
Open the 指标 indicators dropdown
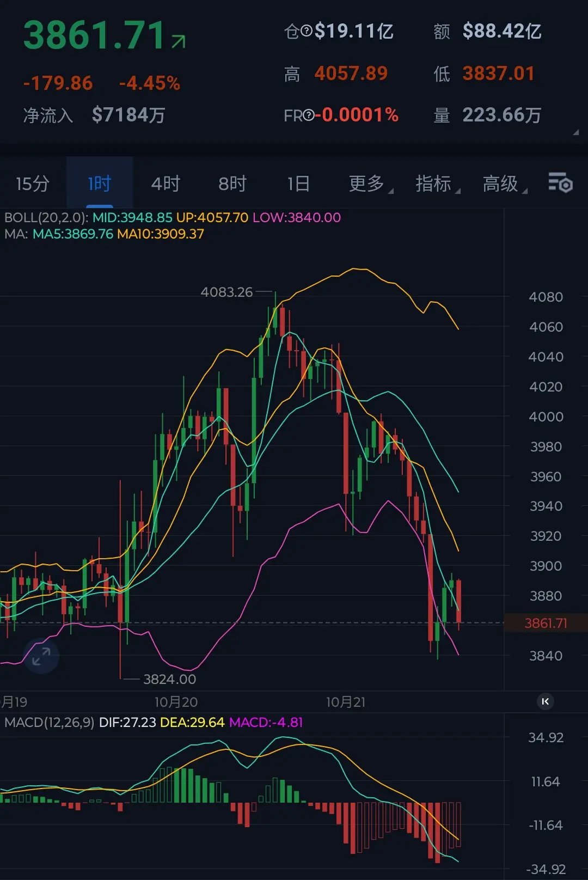coord(438,184)
